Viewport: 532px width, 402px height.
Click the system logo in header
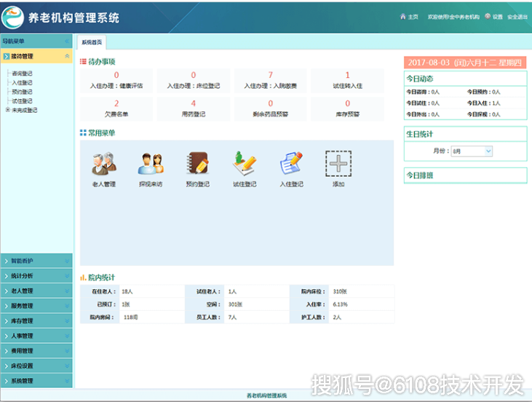12,17
